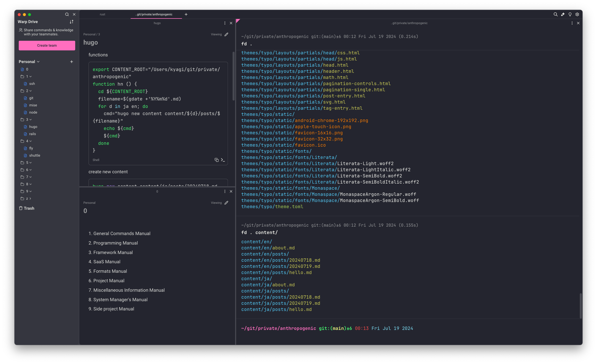The image size is (597, 364).
Task: Open Warp AI sparkle icon in top bar
Action: (x=563, y=14)
